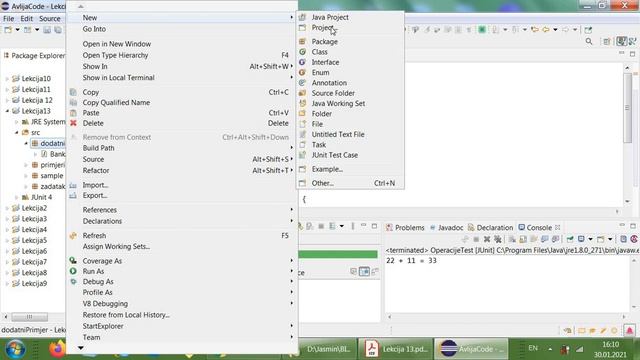This screenshot has width=640, height=360.
Task: Close the Console tab
Action: [x=558, y=227]
